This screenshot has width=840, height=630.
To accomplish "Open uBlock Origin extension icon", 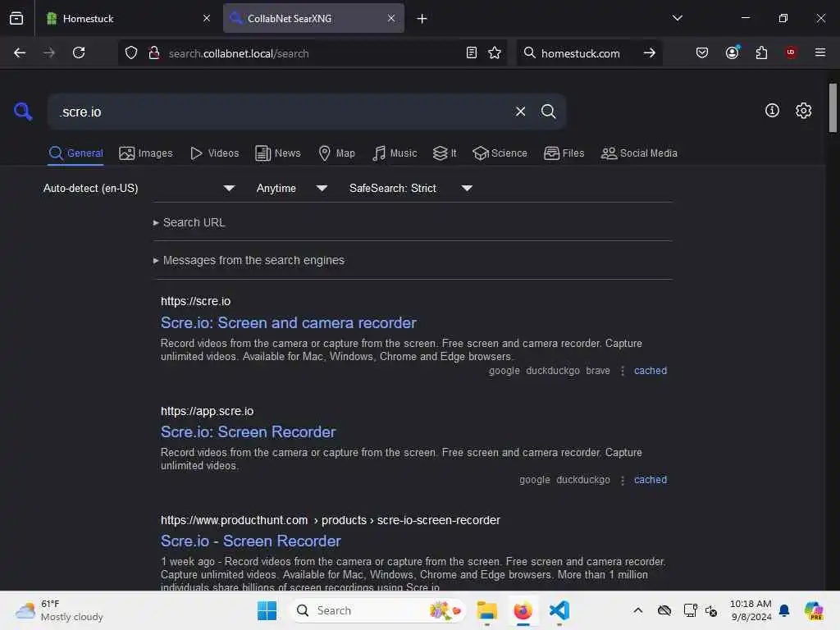I will click(x=790, y=52).
